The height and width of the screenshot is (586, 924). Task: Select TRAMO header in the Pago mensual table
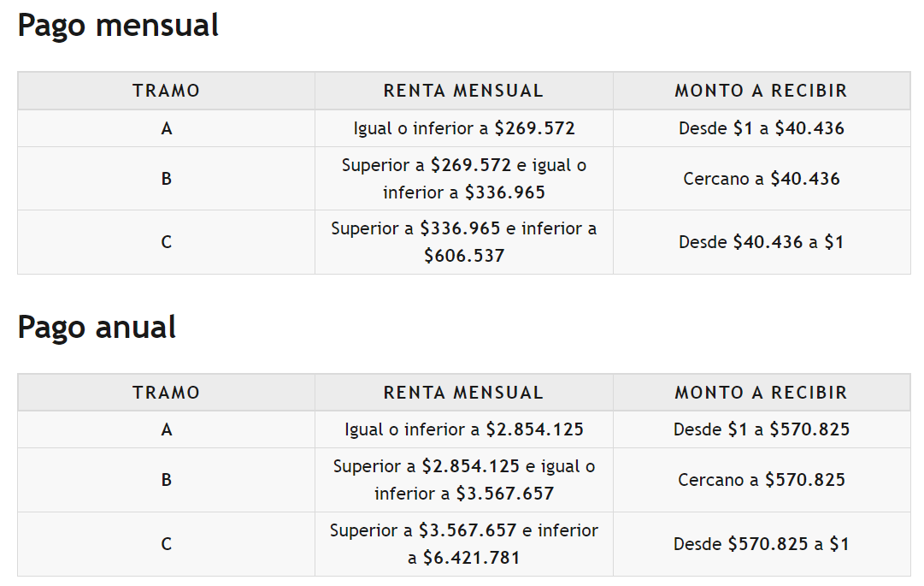pos(166,91)
